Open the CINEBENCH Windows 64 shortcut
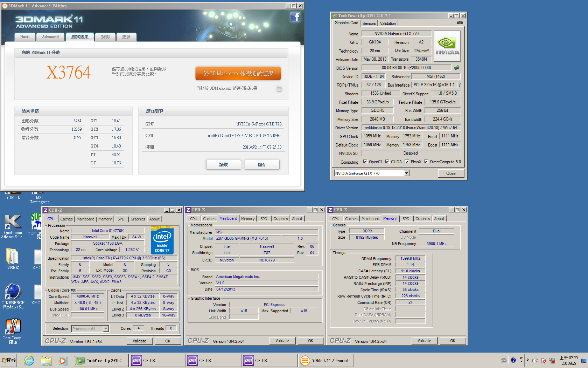The image size is (588, 368). pos(13,296)
